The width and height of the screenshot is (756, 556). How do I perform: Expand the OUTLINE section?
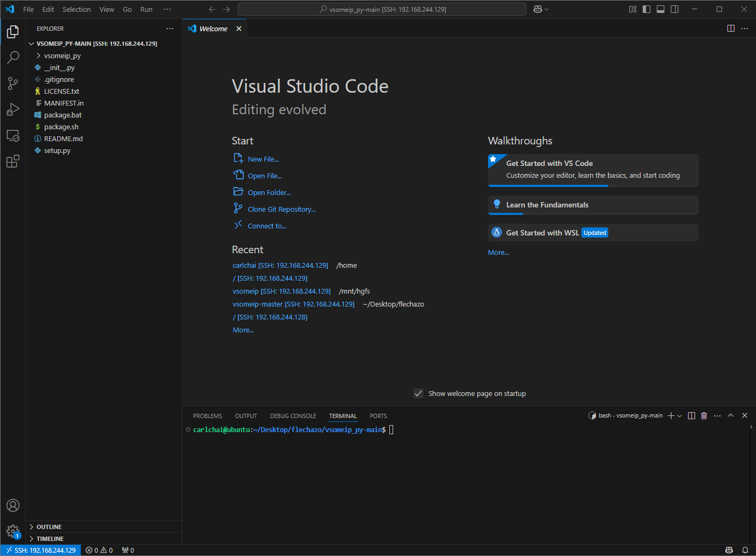(104, 527)
